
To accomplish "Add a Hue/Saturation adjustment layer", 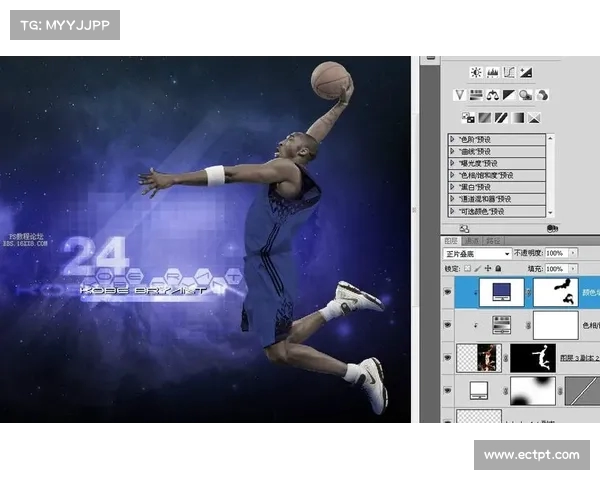I will [x=476, y=95].
